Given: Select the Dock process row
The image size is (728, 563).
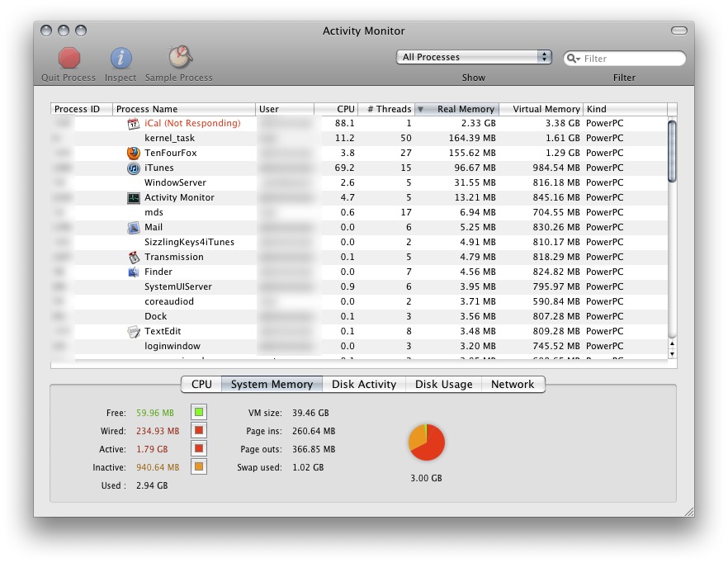Looking at the screenshot, I should pyautogui.click(x=359, y=316).
